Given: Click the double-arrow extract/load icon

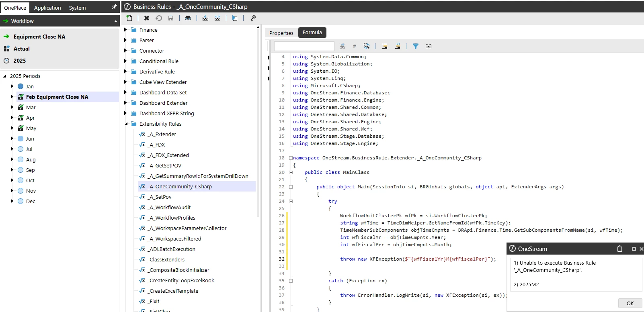Looking at the screenshot, I should coord(217,18).
